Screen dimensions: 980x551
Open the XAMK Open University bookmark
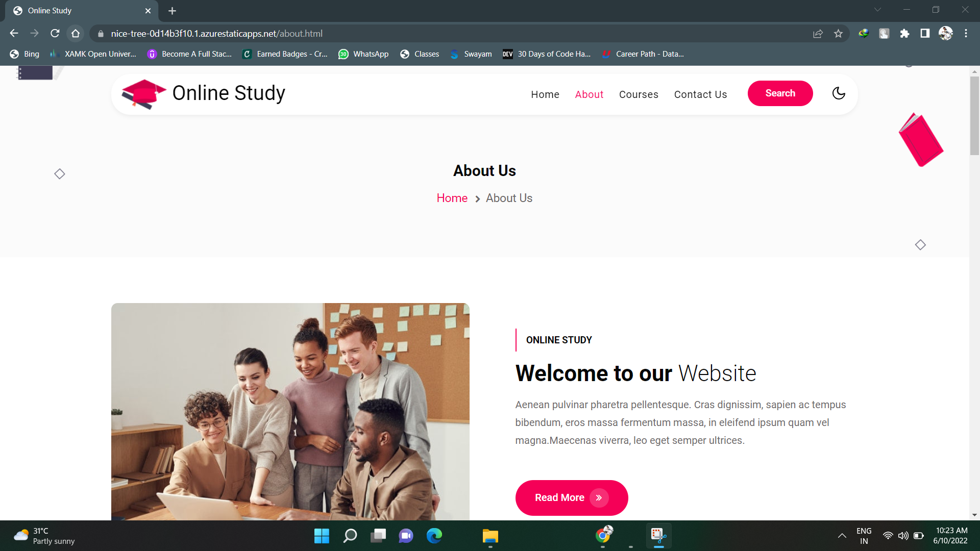click(93, 54)
